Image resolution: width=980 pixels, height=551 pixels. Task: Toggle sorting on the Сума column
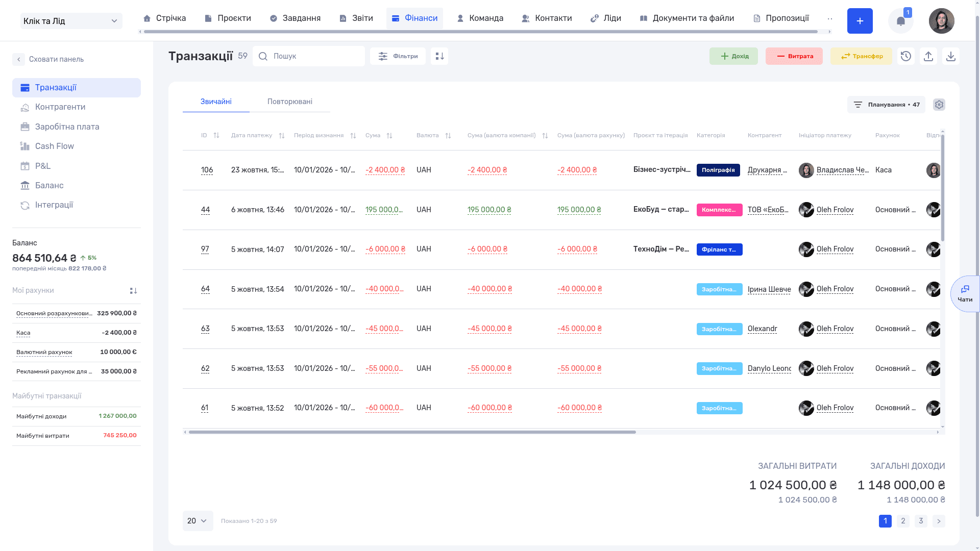(x=389, y=135)
